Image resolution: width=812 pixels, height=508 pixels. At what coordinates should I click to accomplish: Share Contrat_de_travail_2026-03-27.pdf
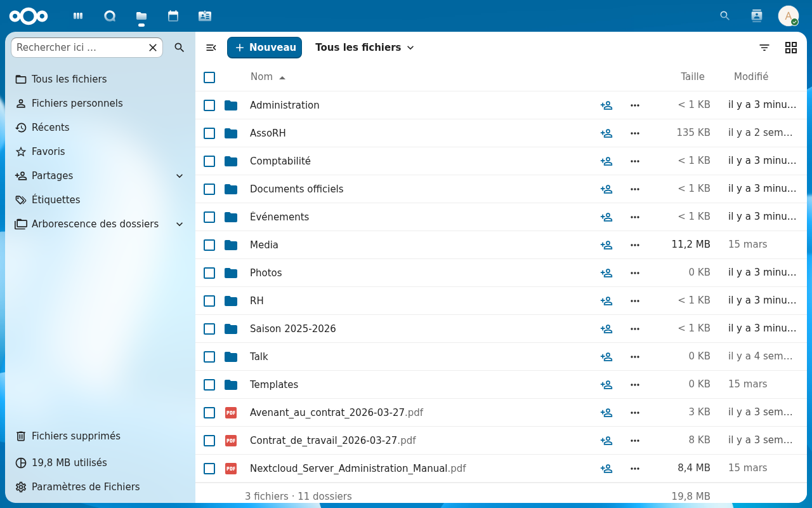coord(606,441)
